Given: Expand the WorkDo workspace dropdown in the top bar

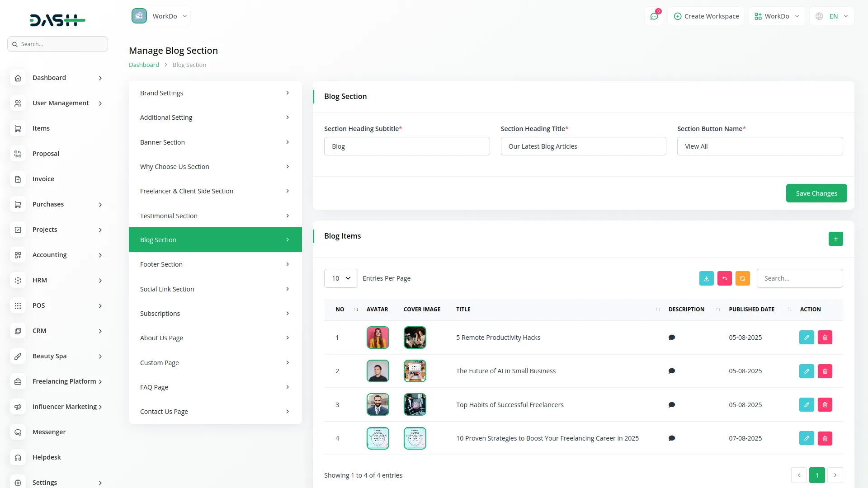Looking at the screenshot, I should [776, 16].
